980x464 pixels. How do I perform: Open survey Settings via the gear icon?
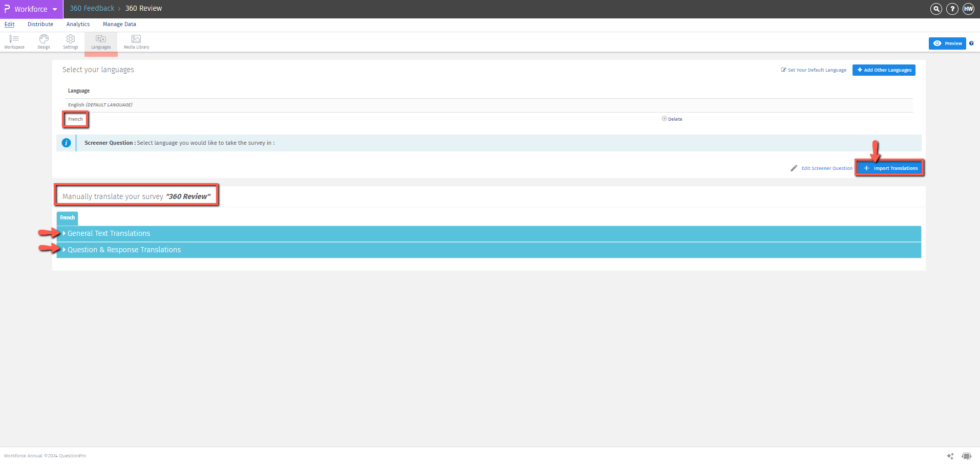point(70,42)
